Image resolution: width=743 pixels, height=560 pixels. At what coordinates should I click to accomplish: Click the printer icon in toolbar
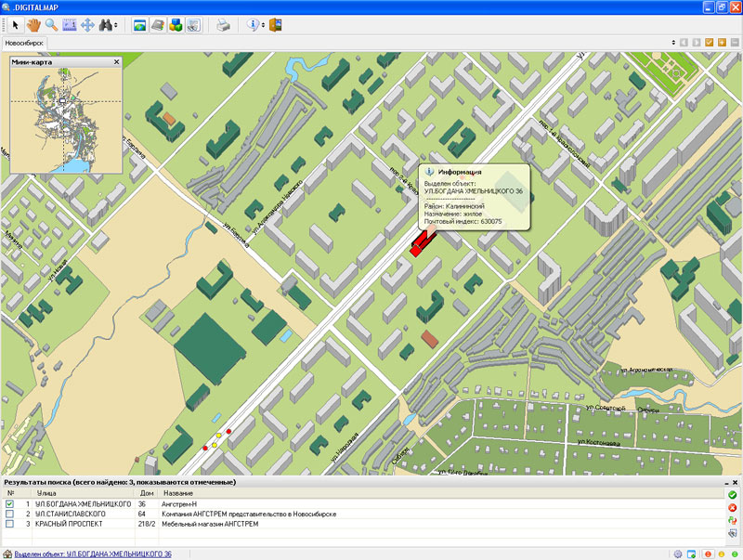pos(223,25)
